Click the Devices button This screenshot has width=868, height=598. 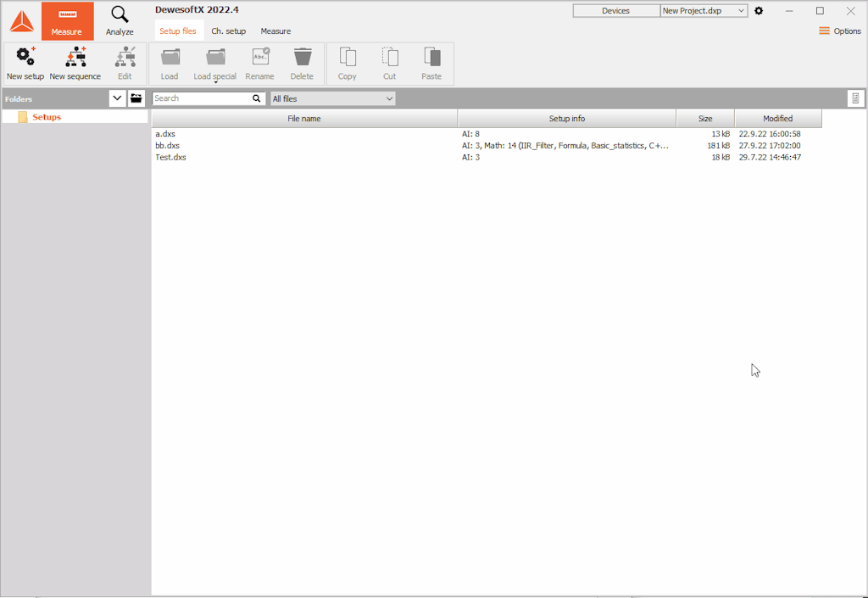[x=616, y=10]
